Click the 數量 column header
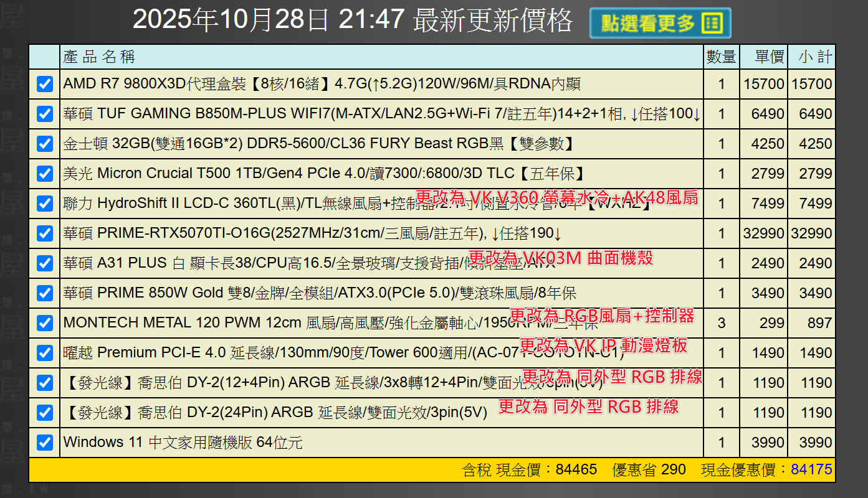The image size is (868, 498). (x=721, y=57)
